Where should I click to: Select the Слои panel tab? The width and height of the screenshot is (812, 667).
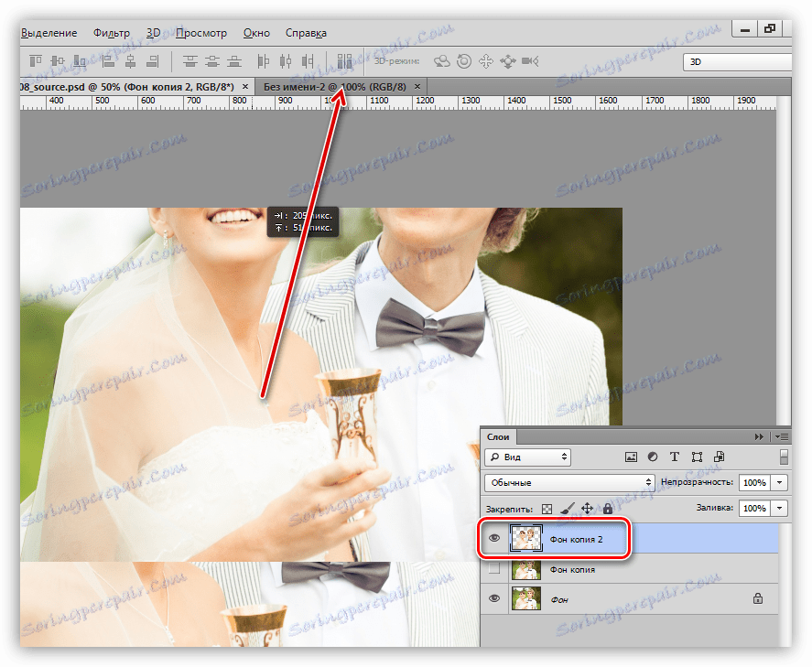point(498,436)
